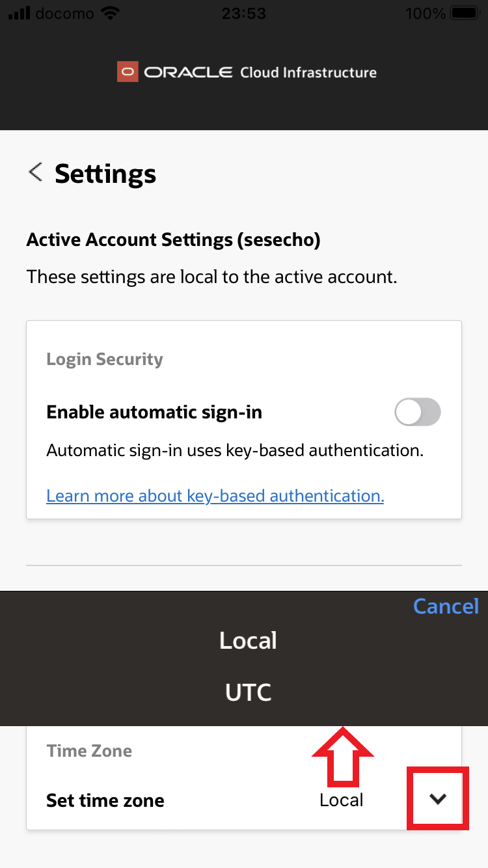488x868 pixels.
Task: Click the red Oracle logo icon
Action: coord(128,72)
